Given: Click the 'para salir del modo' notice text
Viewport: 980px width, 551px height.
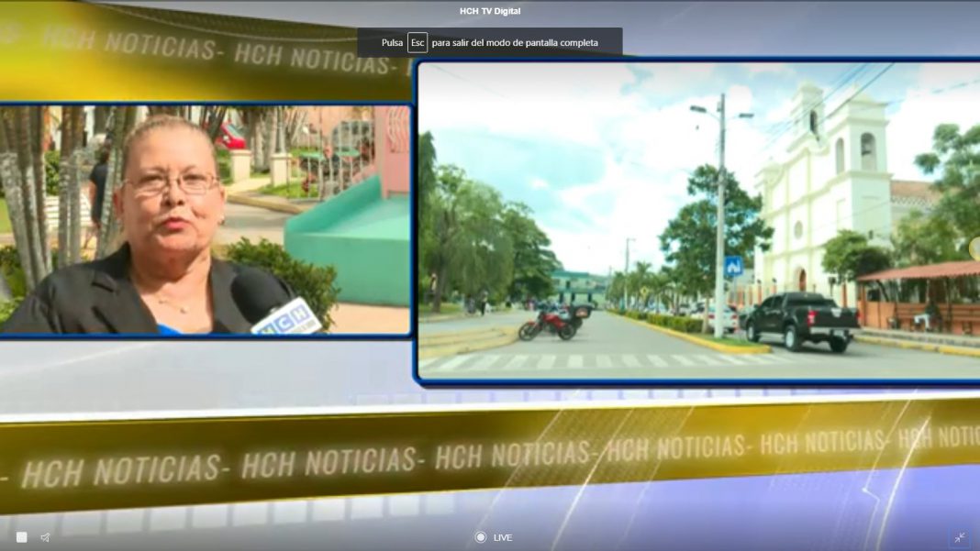Looking at the screenshot, I should 515,42.
